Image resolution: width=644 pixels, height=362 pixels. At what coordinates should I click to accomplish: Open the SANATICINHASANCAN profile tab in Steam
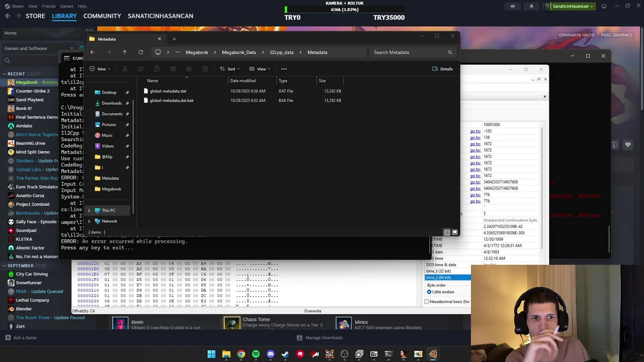(160, 16)
